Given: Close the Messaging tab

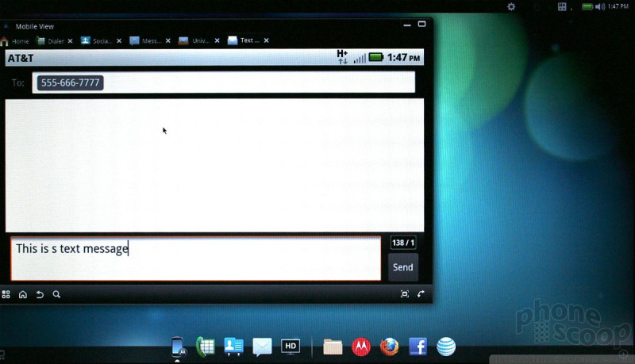Looking at the screenshot, I should pos(168,41).
